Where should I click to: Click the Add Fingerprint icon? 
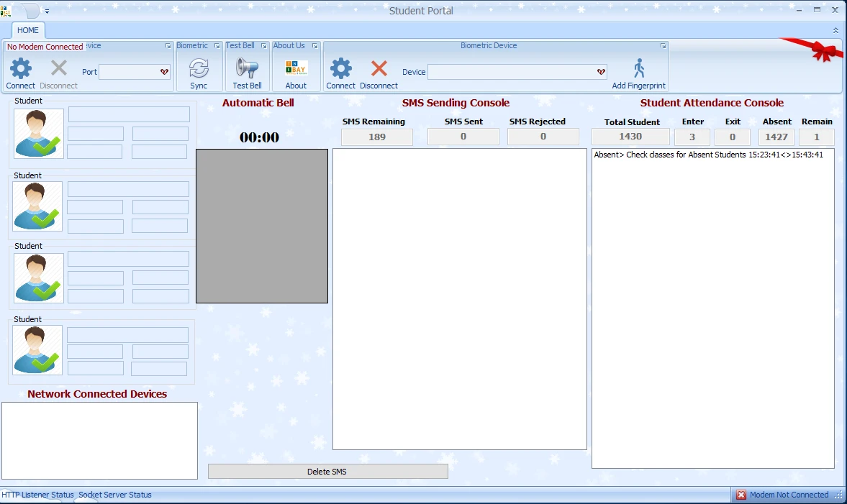(x=638, y=70)
